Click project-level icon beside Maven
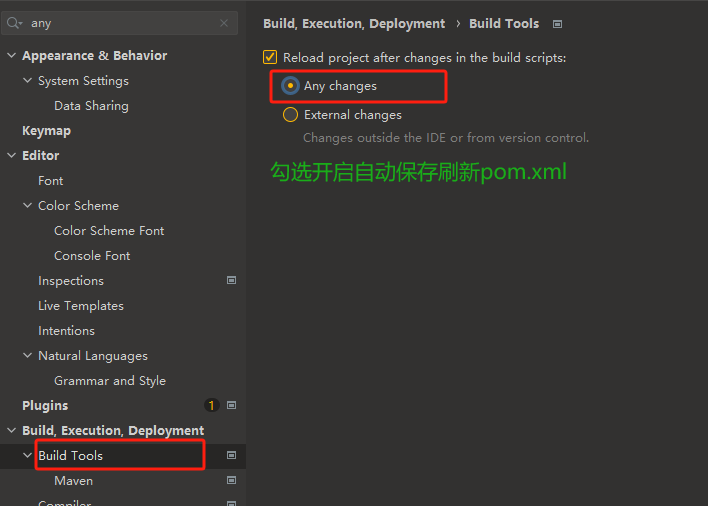 point(232,480)
